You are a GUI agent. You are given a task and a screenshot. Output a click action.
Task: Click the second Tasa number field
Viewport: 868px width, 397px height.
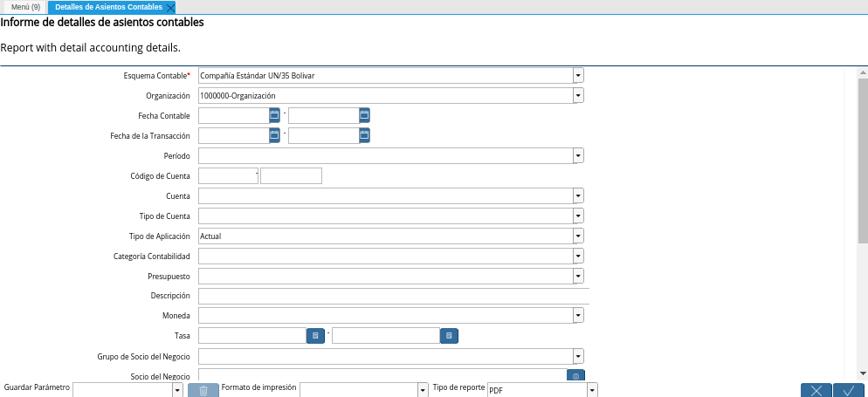pyautogui.click(x=386, y=336)
